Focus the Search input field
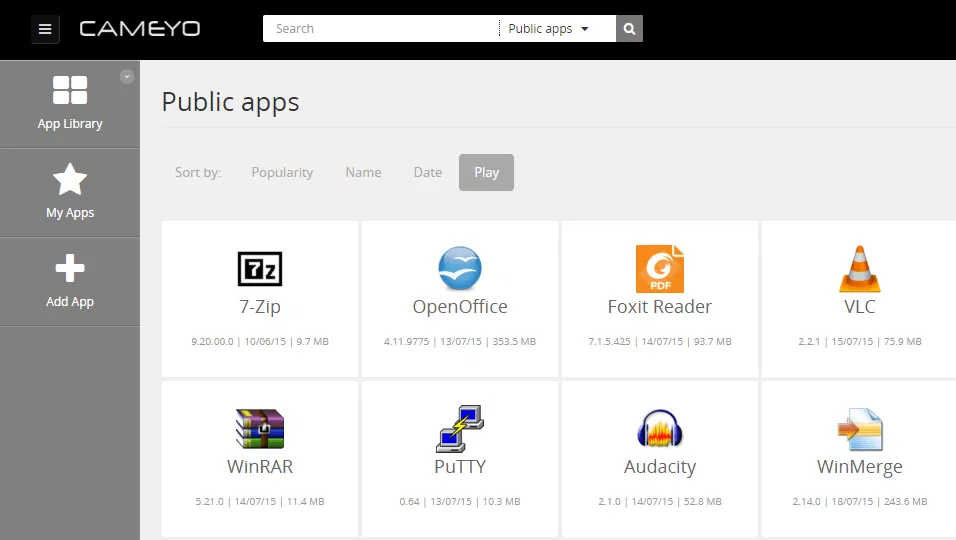Viewport: 956px width, 540px height. (x=381, y=29)
